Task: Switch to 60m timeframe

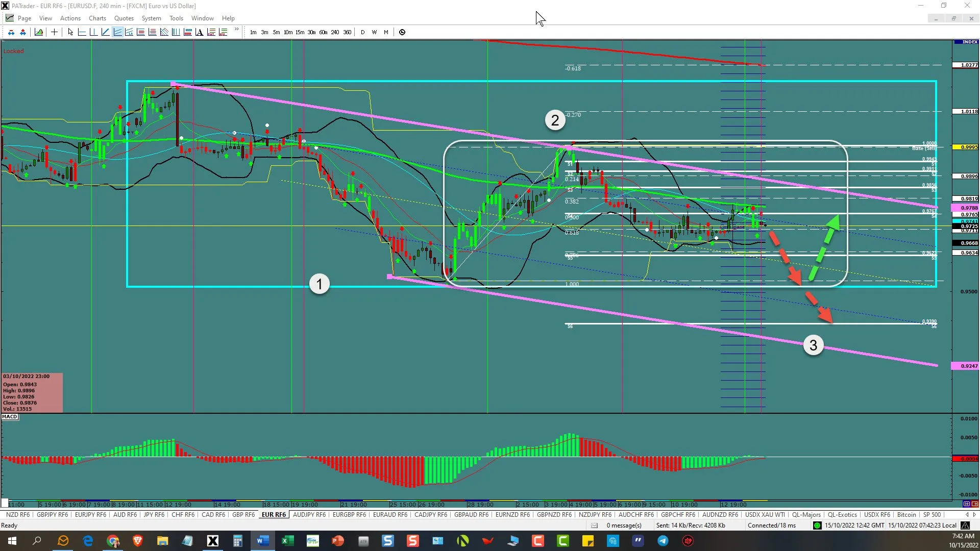Action: coord(323,32)
